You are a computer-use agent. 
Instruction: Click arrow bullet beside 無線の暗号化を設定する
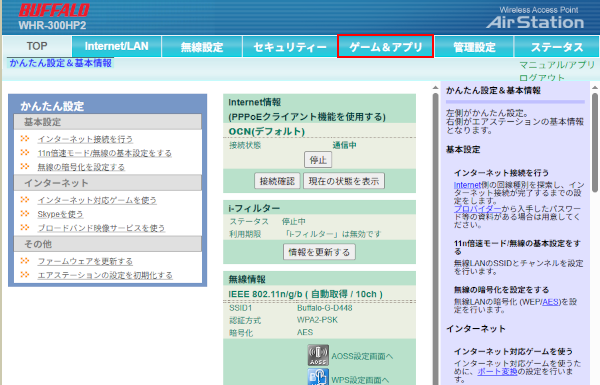click(x=25, y=166)
